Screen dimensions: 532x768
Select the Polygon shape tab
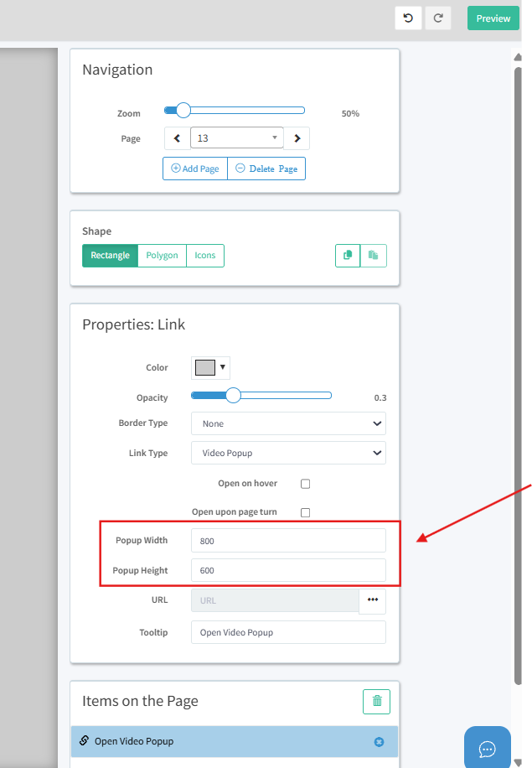(162, 256)
